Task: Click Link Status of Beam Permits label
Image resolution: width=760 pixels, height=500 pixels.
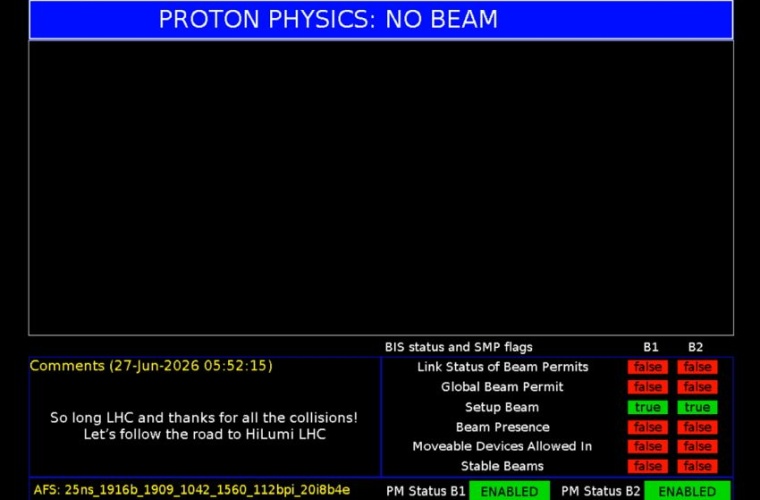Action: coord(503,367)
